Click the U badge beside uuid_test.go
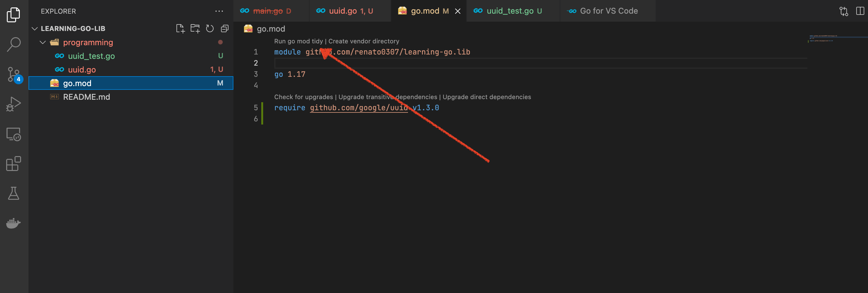The width and height of the screenshot is (868, 293). pyautogui.click(x=220, y=56)
